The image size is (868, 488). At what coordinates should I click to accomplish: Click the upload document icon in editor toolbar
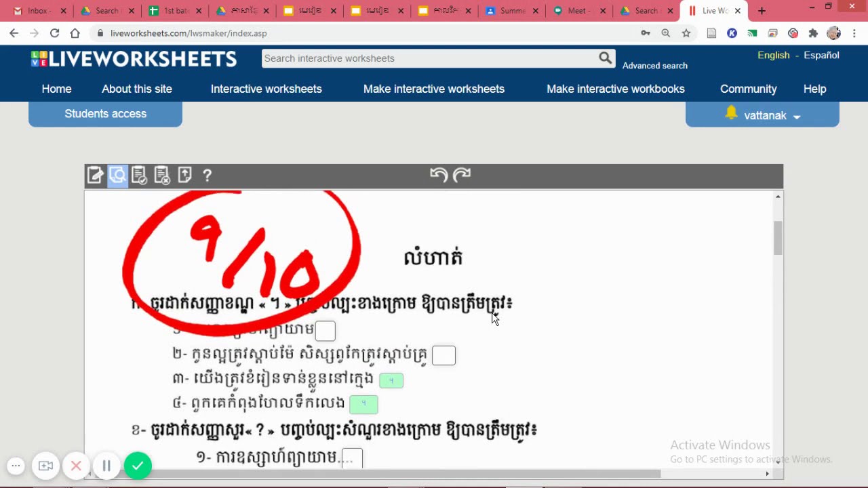(184, 175)
